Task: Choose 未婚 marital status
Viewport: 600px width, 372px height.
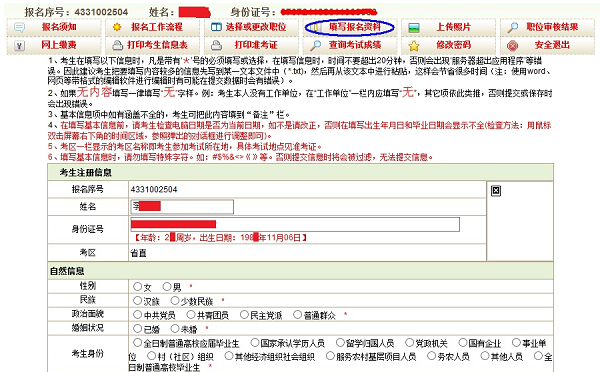Action: pyautogui.click(x=175, y=328)
